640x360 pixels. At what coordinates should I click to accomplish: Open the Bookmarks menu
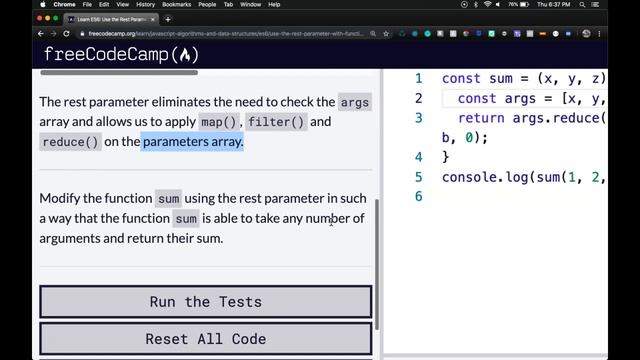click(176, 4)
